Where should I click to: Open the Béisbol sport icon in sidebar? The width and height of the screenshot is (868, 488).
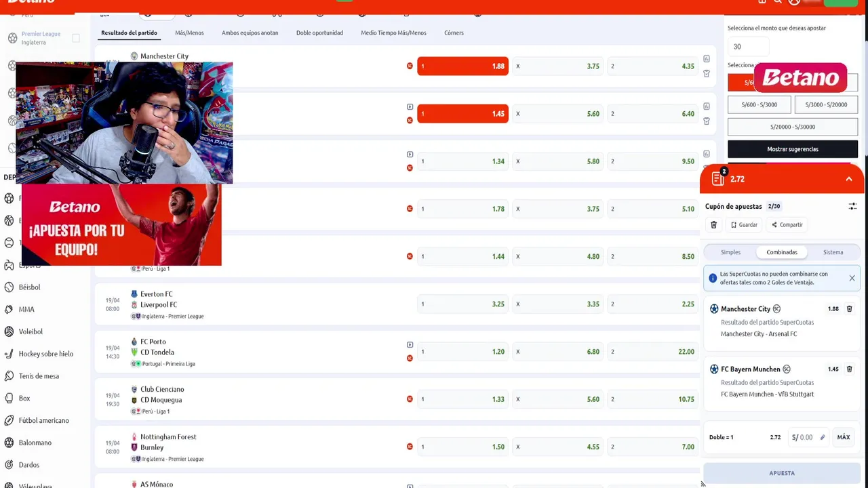(x=9, y=287)
